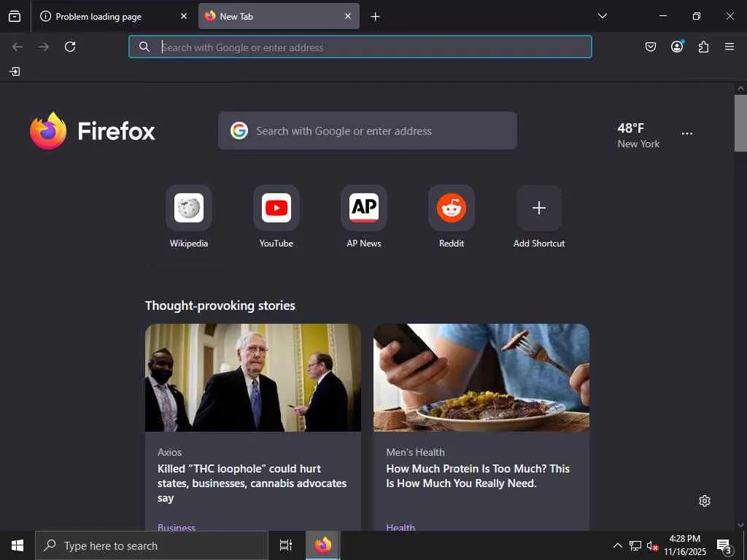
Task: Go forward one page
Action: point(43,47)
